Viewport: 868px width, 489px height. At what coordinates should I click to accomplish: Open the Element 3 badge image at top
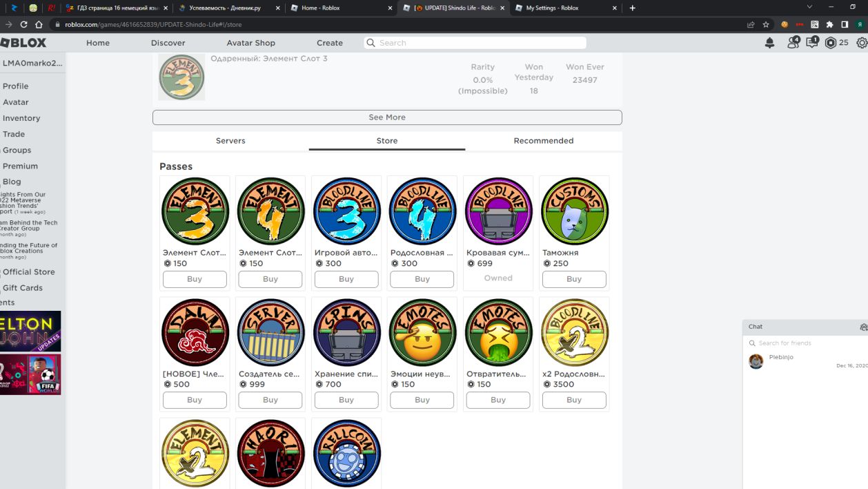181,77
